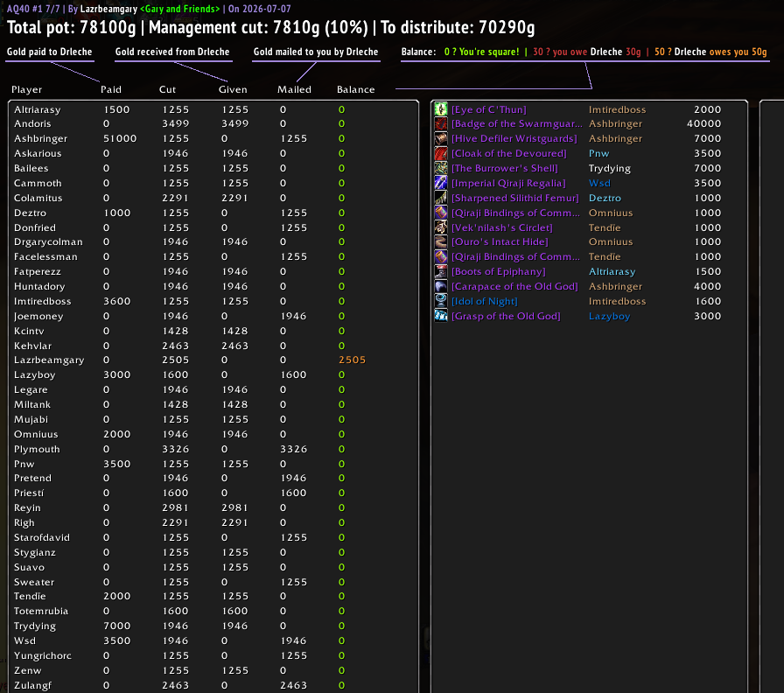Click the Badge of the Swarmguard icon
The height and width of the screenshot is (693, 784).
click(440, 123)
